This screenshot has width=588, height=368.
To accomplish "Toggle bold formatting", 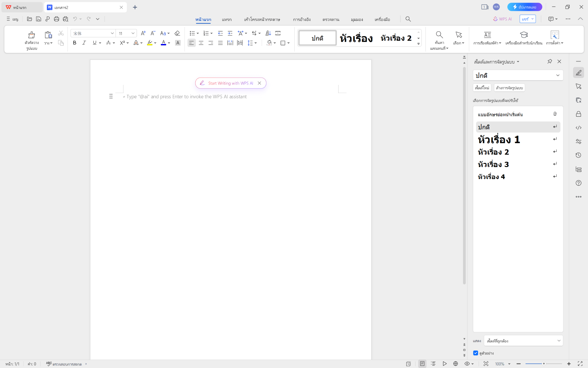I will click(75, 43).
